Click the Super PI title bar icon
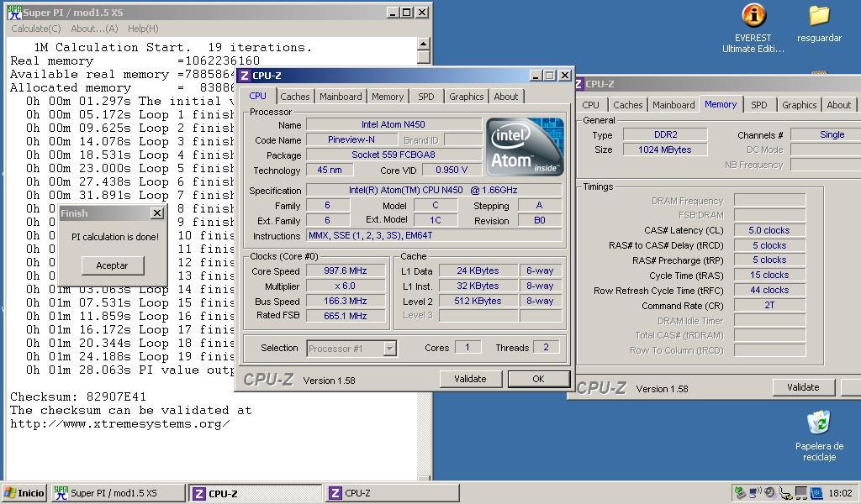This screenshot has height=504, width=861. click(13, 12)
